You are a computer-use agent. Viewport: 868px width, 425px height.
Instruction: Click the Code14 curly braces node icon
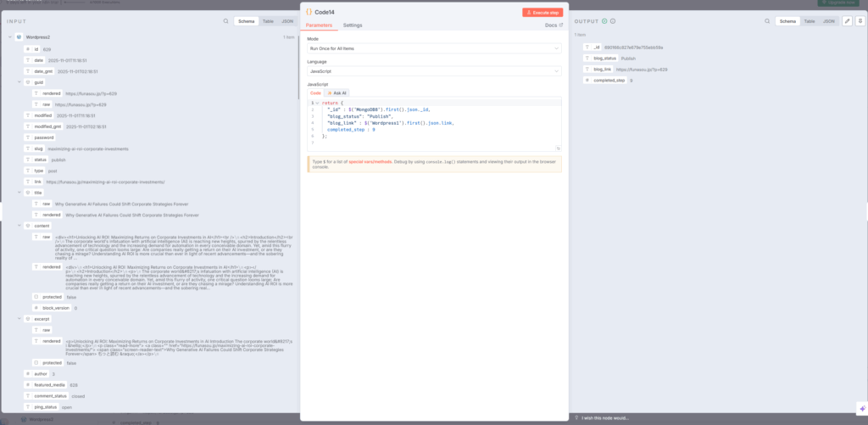pyautogui.click(x=309, y=12)
